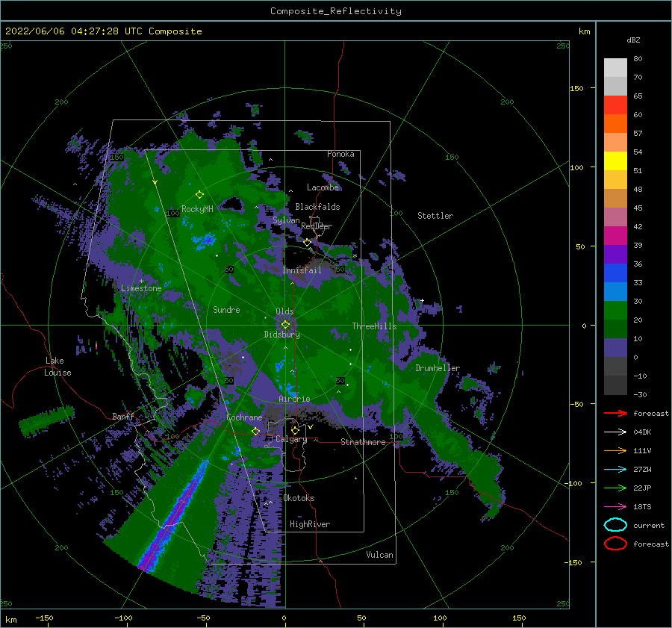Click the Airdrie city label
This screenshot has width=672, height=628.
(294, 399)
